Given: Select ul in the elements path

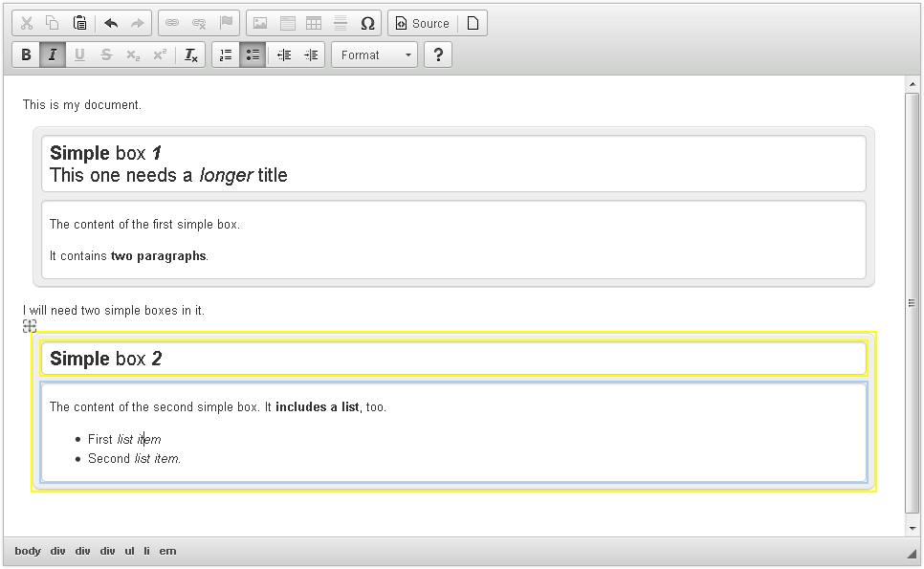Looking at the screenshot, I should click(x=130, y=551).
